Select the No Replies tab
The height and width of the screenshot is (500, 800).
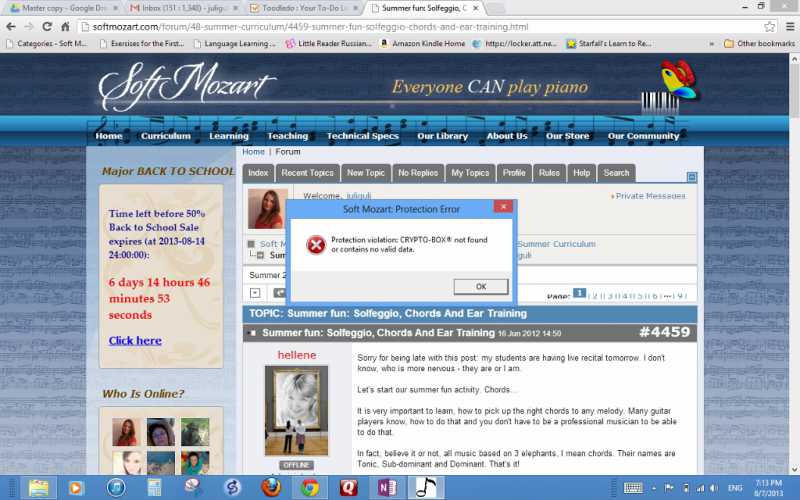coord(418,173)
